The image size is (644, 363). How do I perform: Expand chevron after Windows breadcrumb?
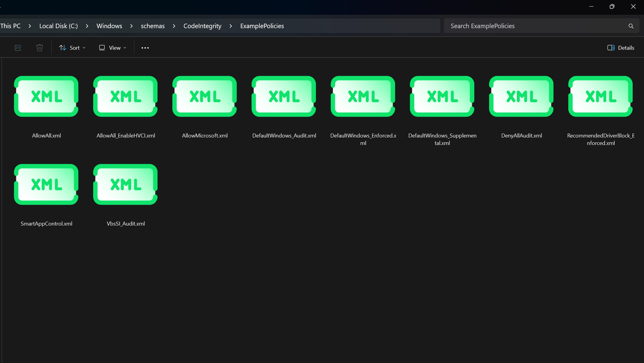[x=131, y=26]
